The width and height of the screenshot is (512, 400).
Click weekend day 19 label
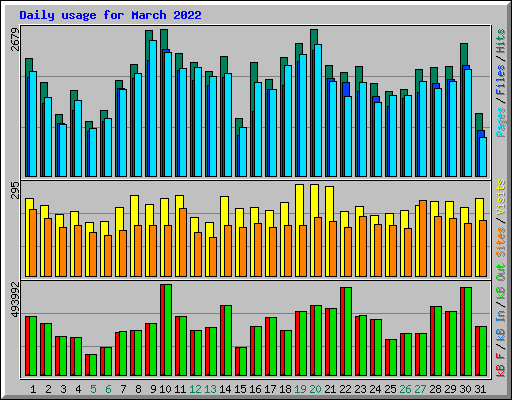pyautogui.click(x=300, y=389)
